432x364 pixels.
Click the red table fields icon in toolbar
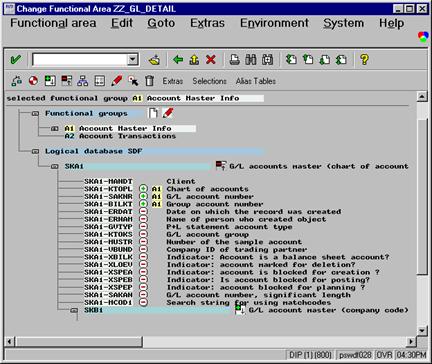coord(66,81)
